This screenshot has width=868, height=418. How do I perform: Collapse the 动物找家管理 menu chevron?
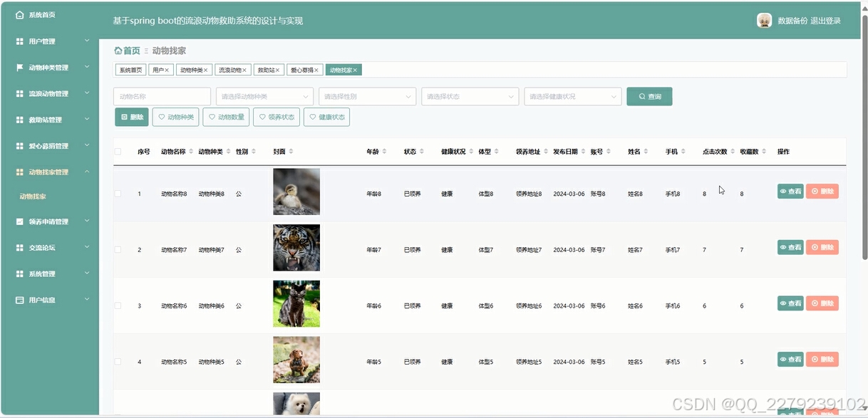[x=87, y=172]
